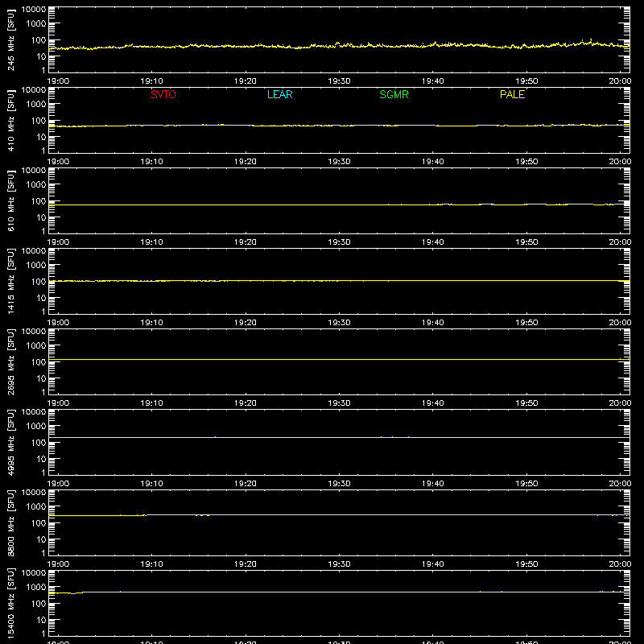
Task: Click the 10000 y-tick of 4995 MHz plot
Action: coord(34,412)
